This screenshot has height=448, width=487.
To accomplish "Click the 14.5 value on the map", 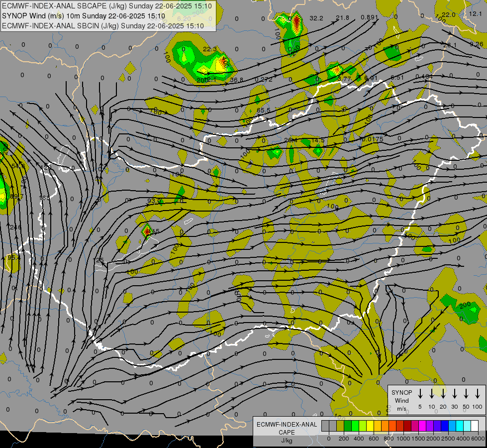I will 318,140.
